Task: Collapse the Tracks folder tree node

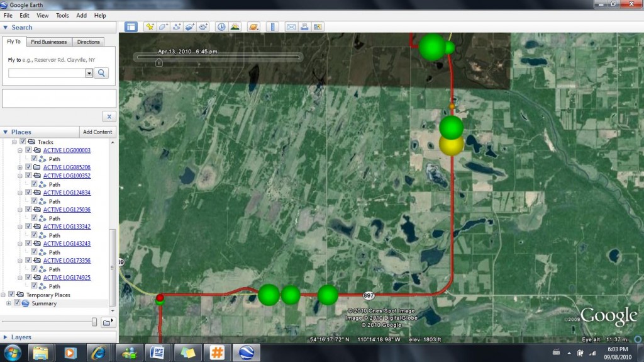Action: tap(14, 142)
